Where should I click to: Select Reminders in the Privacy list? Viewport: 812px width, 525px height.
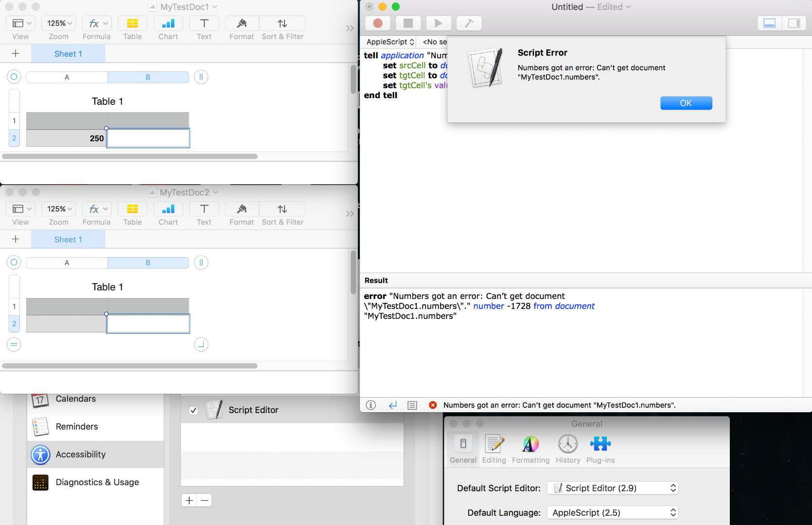[x=96, y=427]
